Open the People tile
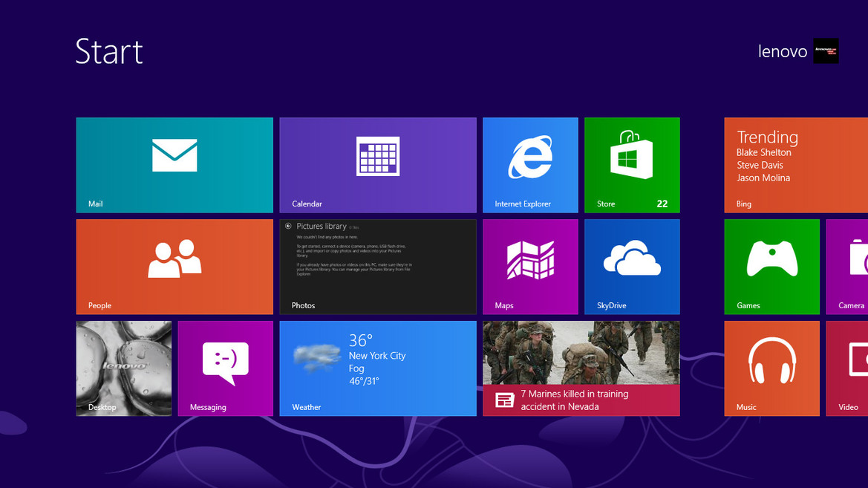Viewport: 868px width, 488px height. 174,267
